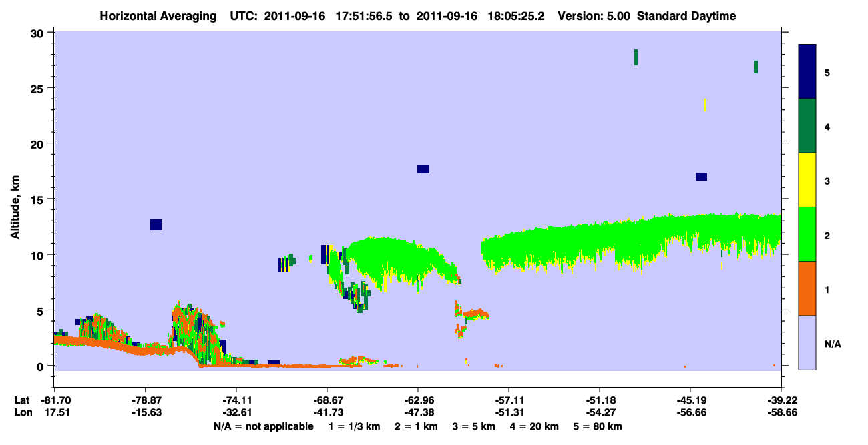868x445 pixels.
Task: Click the orange colorbar segment labeled 1
Action: (807, 288)
